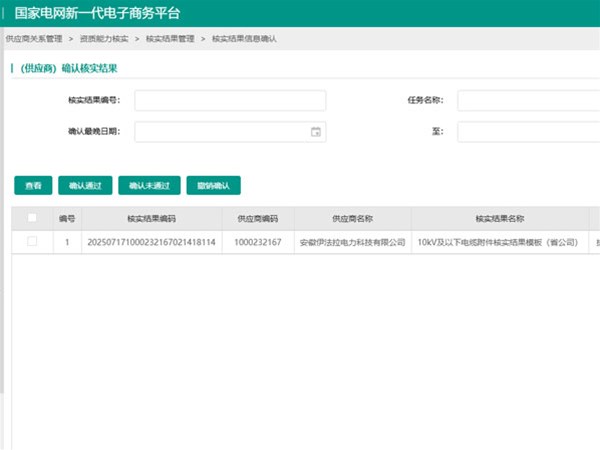
Task: Click the 至 end date field
Action: [x=528, y=132]
